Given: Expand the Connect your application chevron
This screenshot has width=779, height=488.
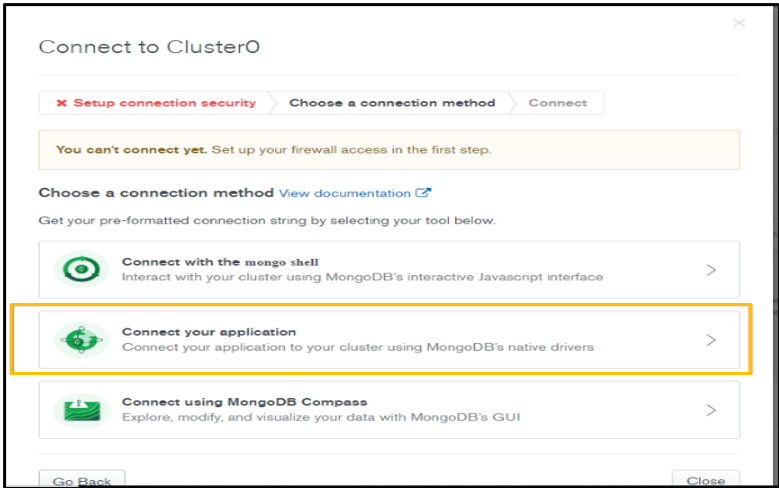Looking at the screenshot, I should 711,340.
